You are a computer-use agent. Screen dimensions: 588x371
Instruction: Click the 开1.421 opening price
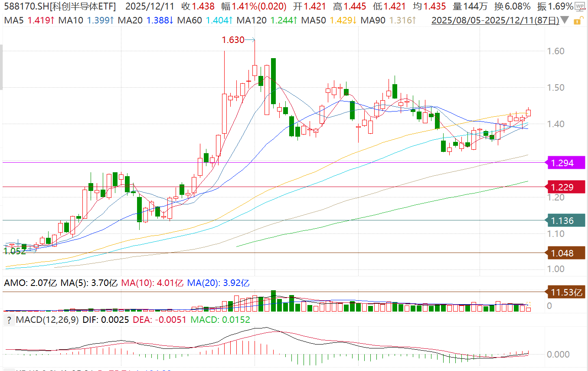(x=310, y=7)
